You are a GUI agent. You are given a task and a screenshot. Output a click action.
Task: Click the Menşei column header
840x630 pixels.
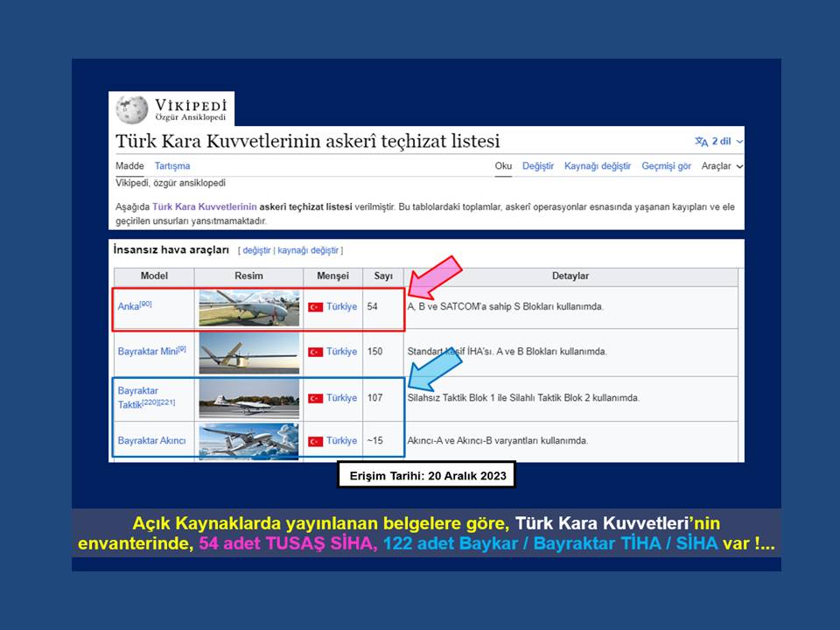[332, 276]
